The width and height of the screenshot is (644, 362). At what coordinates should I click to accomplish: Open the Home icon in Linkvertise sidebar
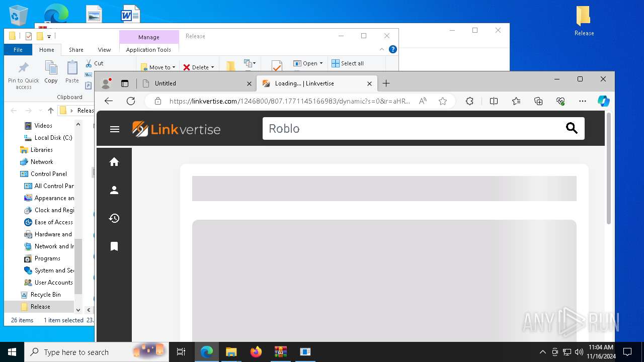[114, 162]
